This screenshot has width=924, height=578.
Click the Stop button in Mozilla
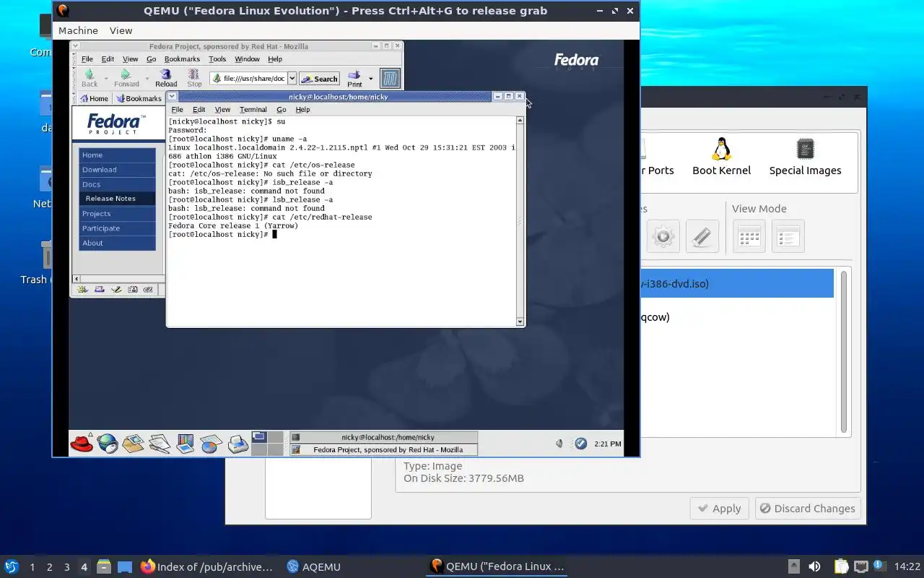pyautogui.click(x=194, y=78)
